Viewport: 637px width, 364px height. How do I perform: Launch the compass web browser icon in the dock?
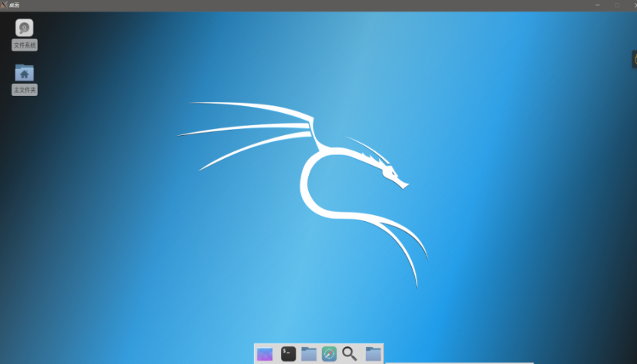coord(329,354)
